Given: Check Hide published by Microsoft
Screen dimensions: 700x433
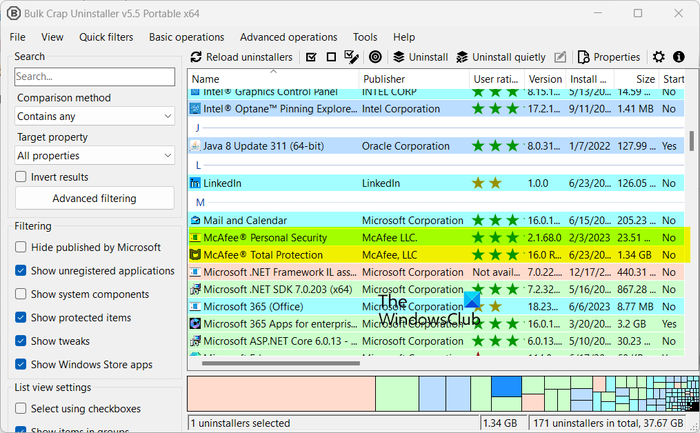Looking at the screenshot, I should click(21, 247).
